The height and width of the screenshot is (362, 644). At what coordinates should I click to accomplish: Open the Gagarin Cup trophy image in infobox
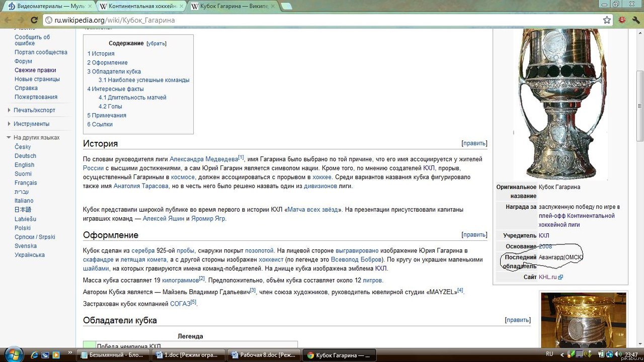point(561,104)
